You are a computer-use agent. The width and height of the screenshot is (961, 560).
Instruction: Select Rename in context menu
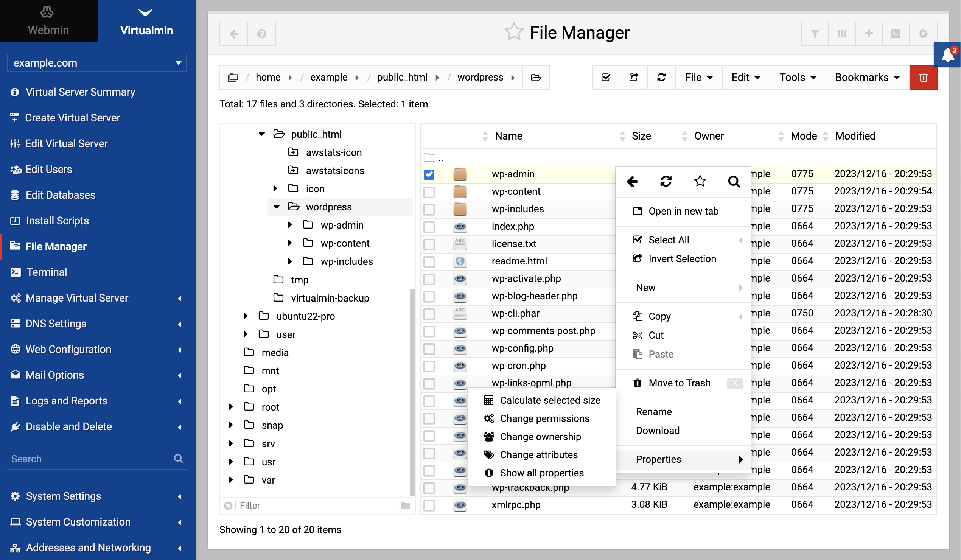point(683,412)
